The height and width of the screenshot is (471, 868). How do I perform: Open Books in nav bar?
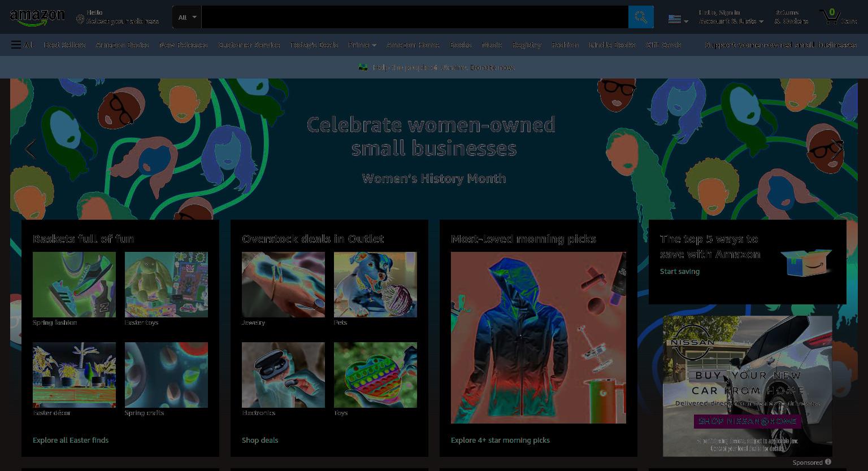461,45
